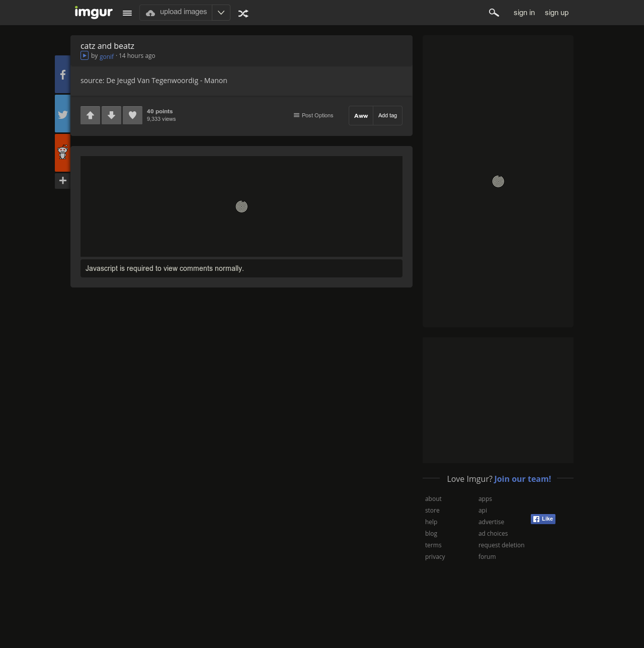Viewport: 644px width, 648px height.
Task: Click the 9,333 views count text
Action: pos(161,119)
